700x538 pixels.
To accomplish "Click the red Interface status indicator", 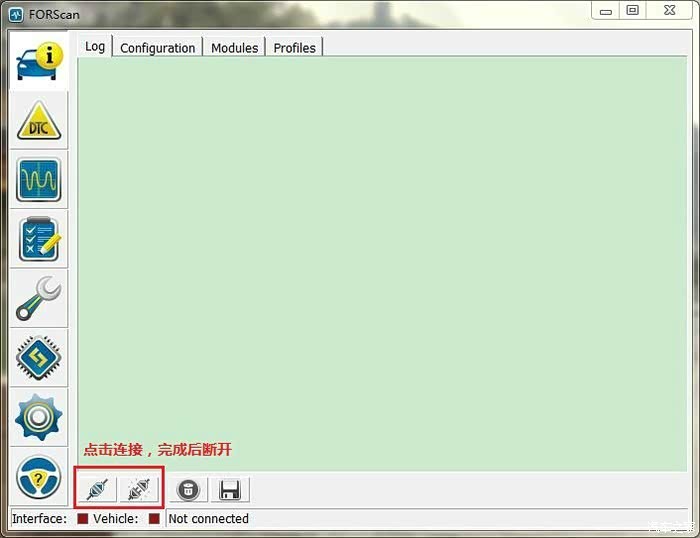I will [83, 519].
